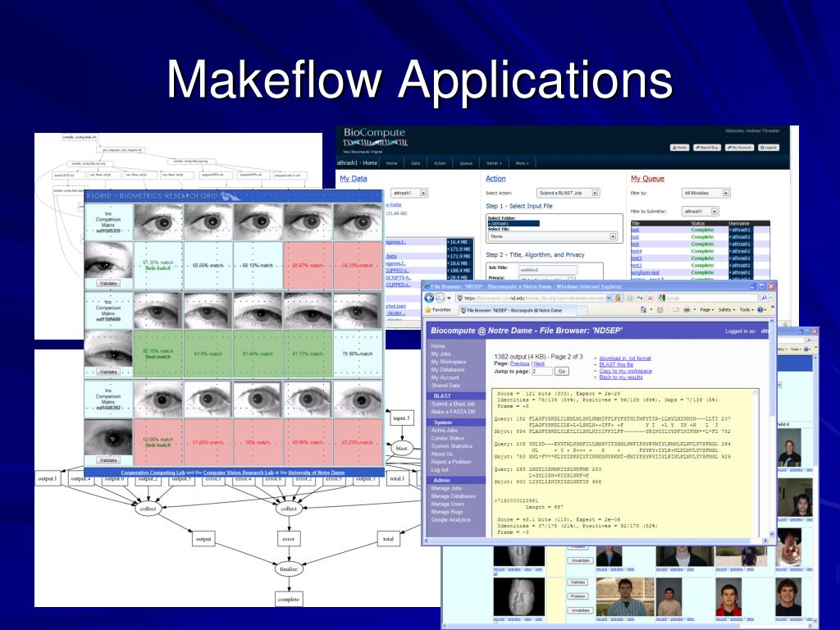The width and height of the screenshot is (840, 630).
Task: Click the Next page link
Action: coord(539,363)
